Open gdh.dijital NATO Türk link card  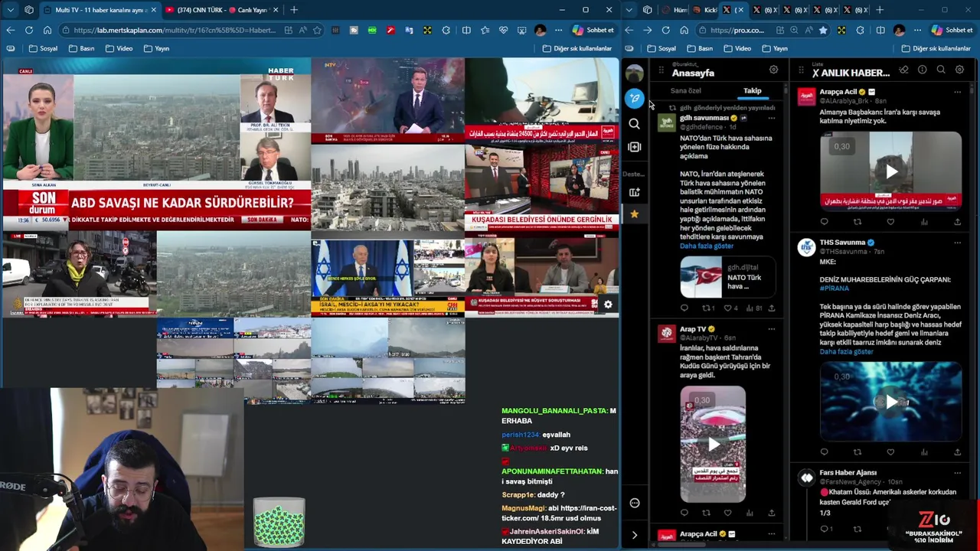(x=727, y=277)
